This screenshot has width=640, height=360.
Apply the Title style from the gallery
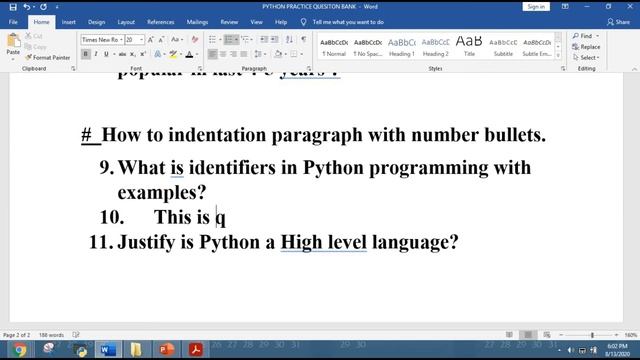tap(469, 47)
